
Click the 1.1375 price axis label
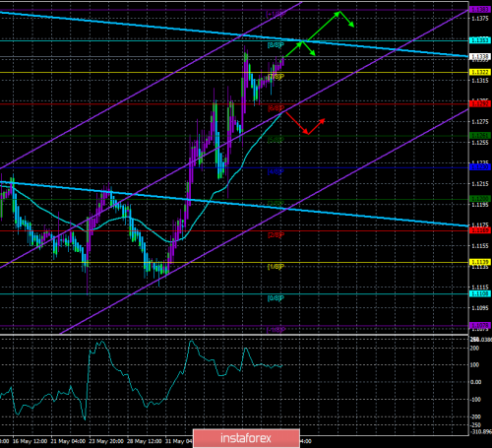pos(480,19)
